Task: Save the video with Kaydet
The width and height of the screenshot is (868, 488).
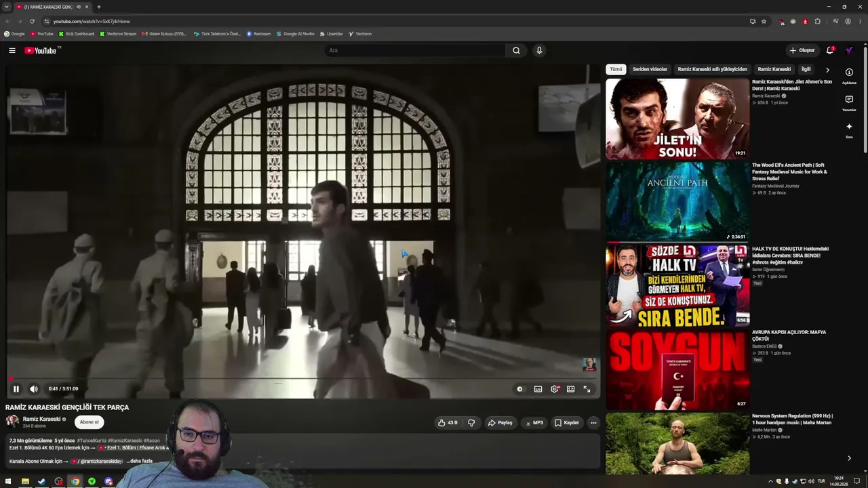Action: [567, 423]
